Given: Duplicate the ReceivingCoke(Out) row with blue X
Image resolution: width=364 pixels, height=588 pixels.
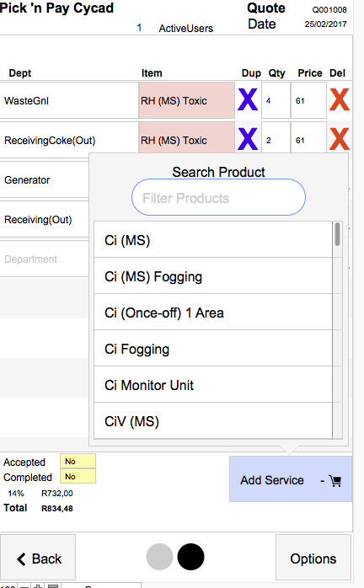Looking at the screenshot, I should (248, 139).
